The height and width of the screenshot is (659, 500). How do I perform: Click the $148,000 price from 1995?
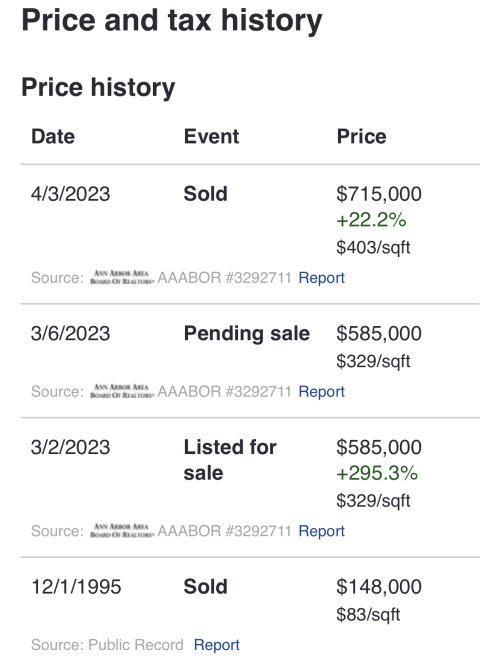(x=379, y=587)
